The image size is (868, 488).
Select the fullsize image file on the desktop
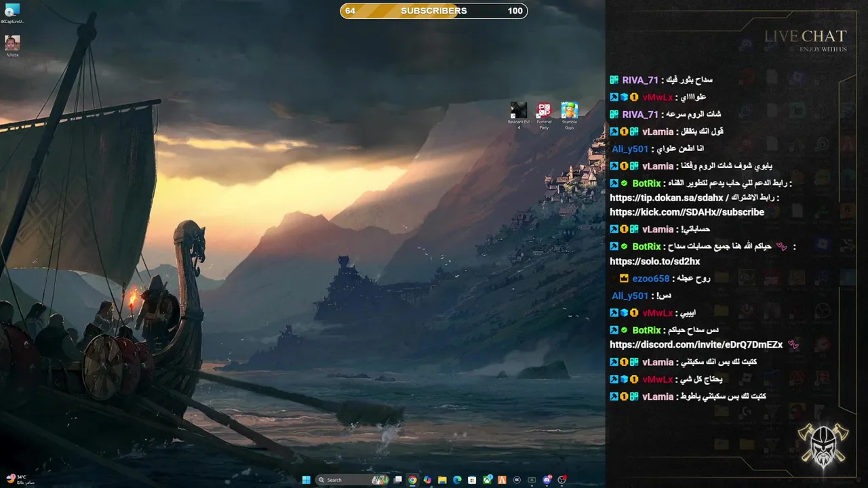(x=12, y=46)
